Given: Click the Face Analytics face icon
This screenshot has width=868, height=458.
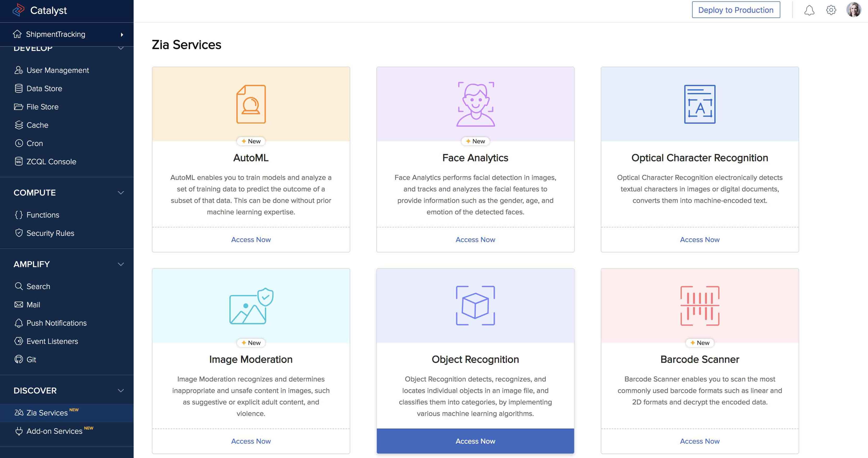Looking at the screenshot, I should click(x=475, y=104).
